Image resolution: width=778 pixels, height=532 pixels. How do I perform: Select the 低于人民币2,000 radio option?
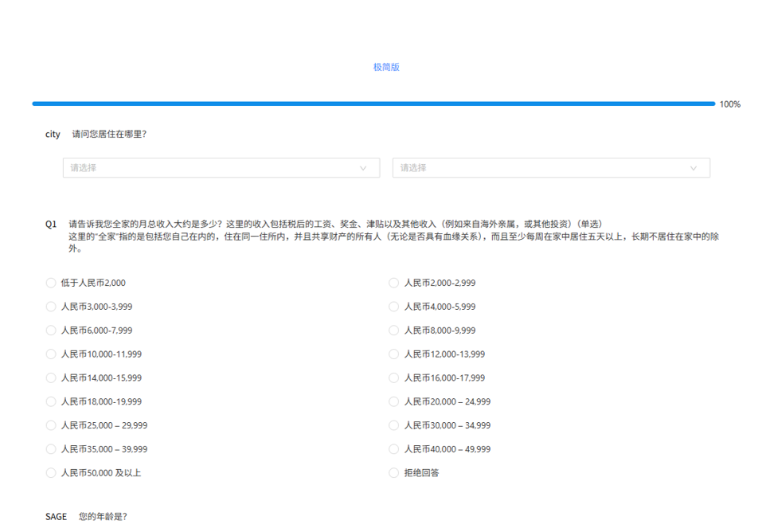click(x=51, y=283)
